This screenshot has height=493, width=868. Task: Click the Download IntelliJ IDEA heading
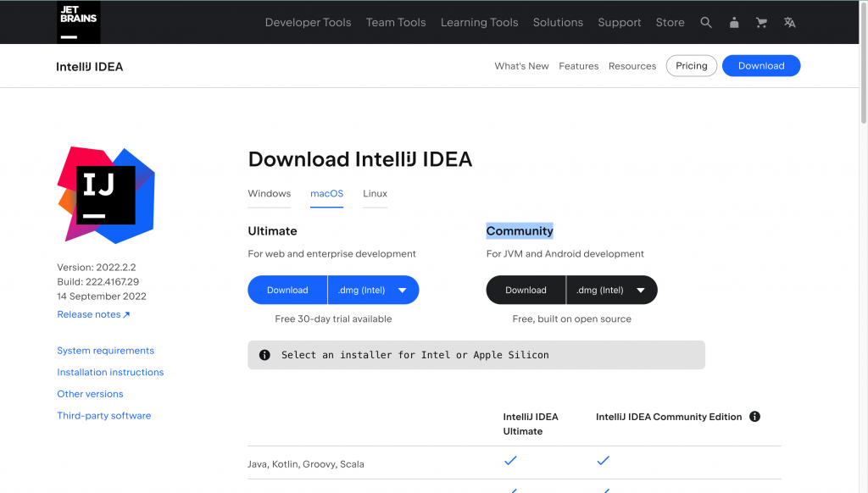[359, 159]
